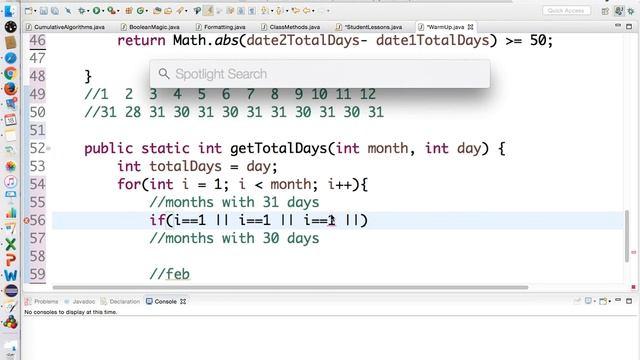Image resolution: width=640 pixels, height=360 pixels.
Task: Click the New Java Class icon
Action: coord(140,11)
